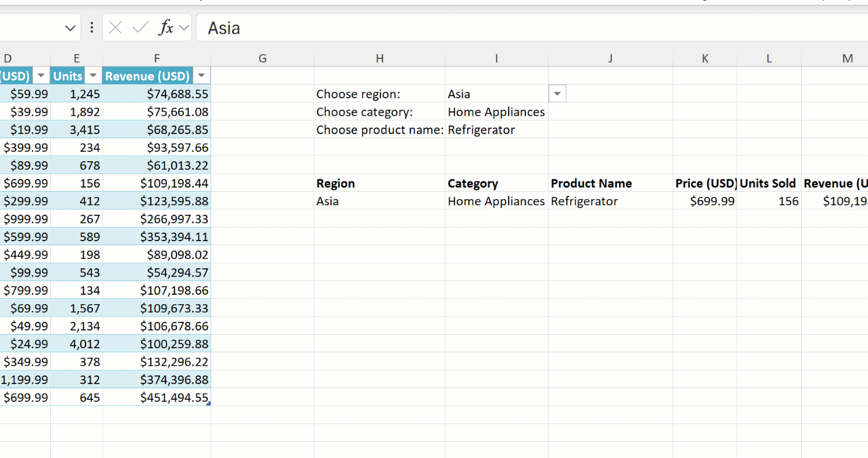Select column K header
Viewport: 868px width, 458px height.
(705, 59)
